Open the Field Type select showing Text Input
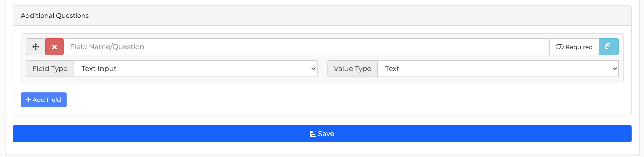644x157 pixels. pyautogui.click(x=196, y=69)
